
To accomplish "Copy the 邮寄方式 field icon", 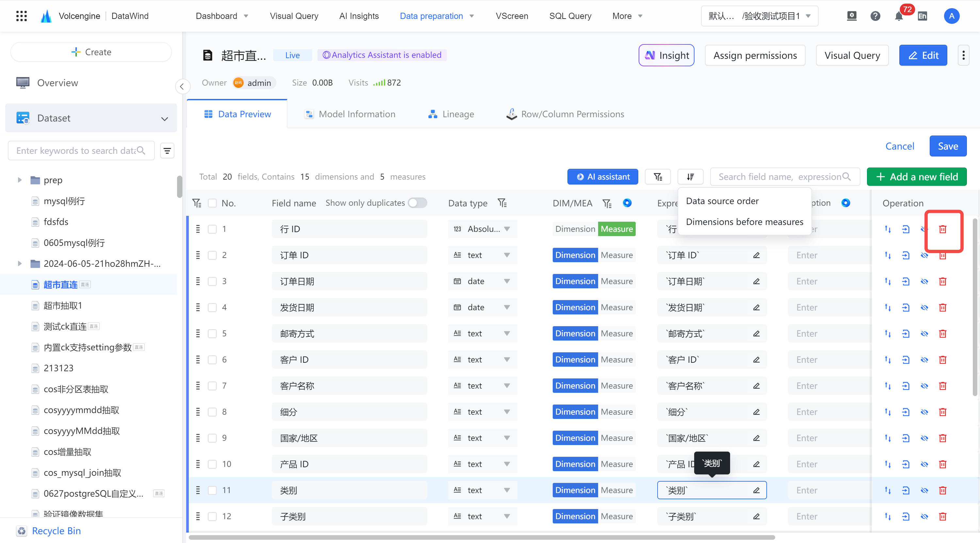I will (906, 333).
